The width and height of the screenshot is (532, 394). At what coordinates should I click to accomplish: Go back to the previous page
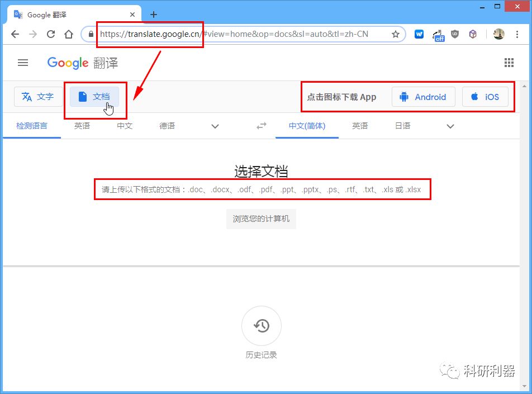15,34
